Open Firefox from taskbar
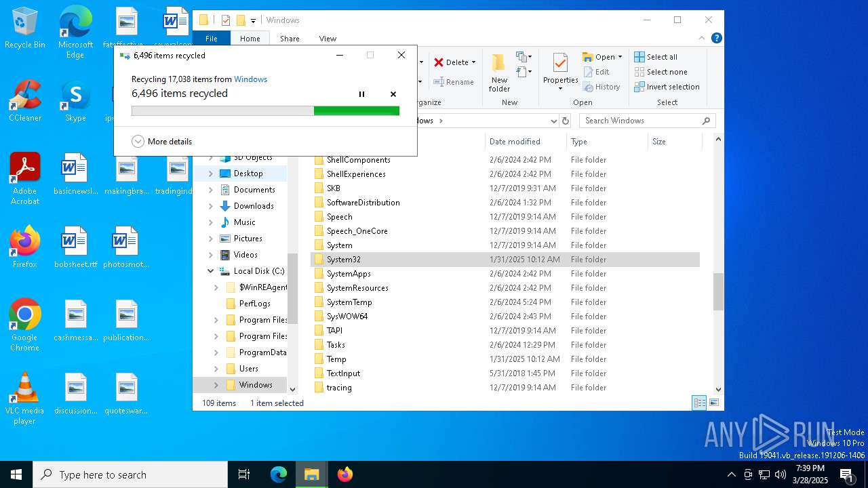The image size is (868, 488). click(x=345, y=474)
